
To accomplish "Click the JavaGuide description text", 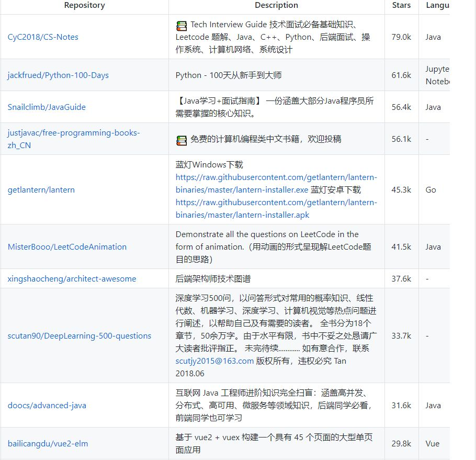I will tap(275, 107).
